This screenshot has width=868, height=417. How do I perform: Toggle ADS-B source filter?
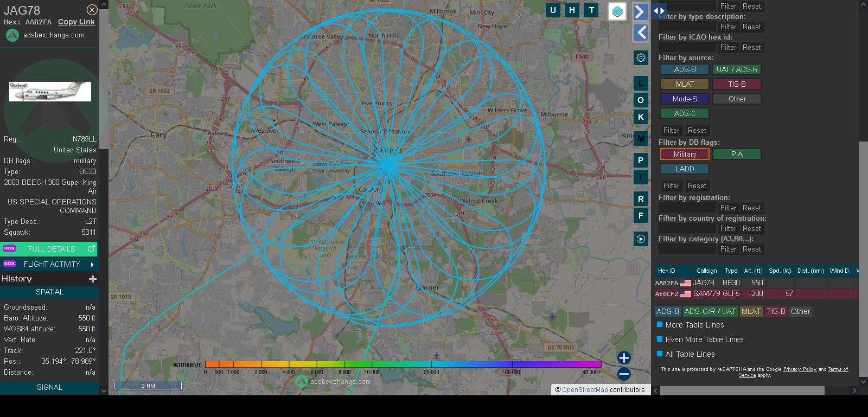click(685, 69)
